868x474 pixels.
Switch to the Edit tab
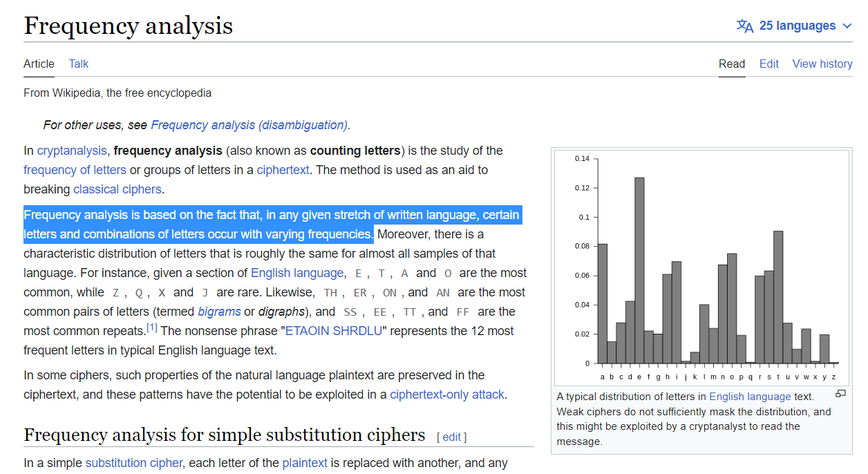point(768,64)
